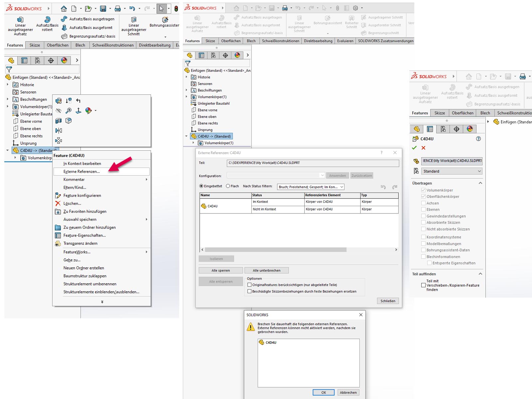Open Nach Status filtern dropdown

[311, 187]
